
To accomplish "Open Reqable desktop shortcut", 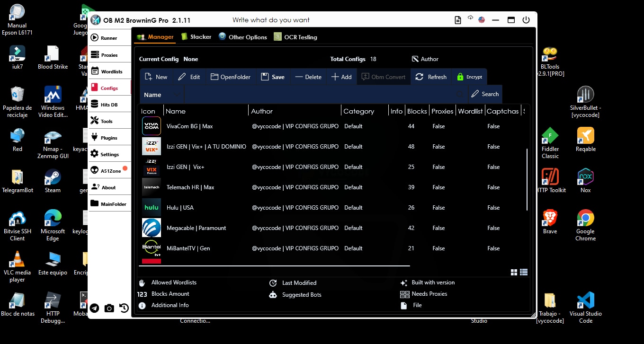I will pos(586,140).
